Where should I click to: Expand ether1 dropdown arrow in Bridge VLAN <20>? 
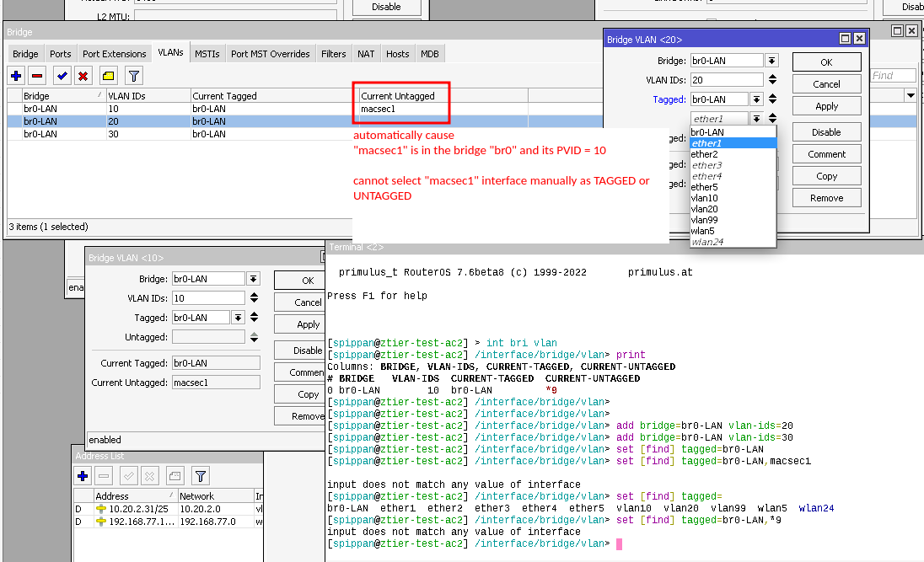click(x=756, y=119)
